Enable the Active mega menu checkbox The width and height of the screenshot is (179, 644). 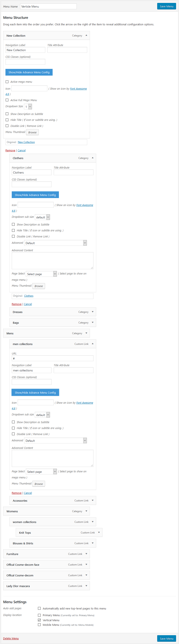7,82
